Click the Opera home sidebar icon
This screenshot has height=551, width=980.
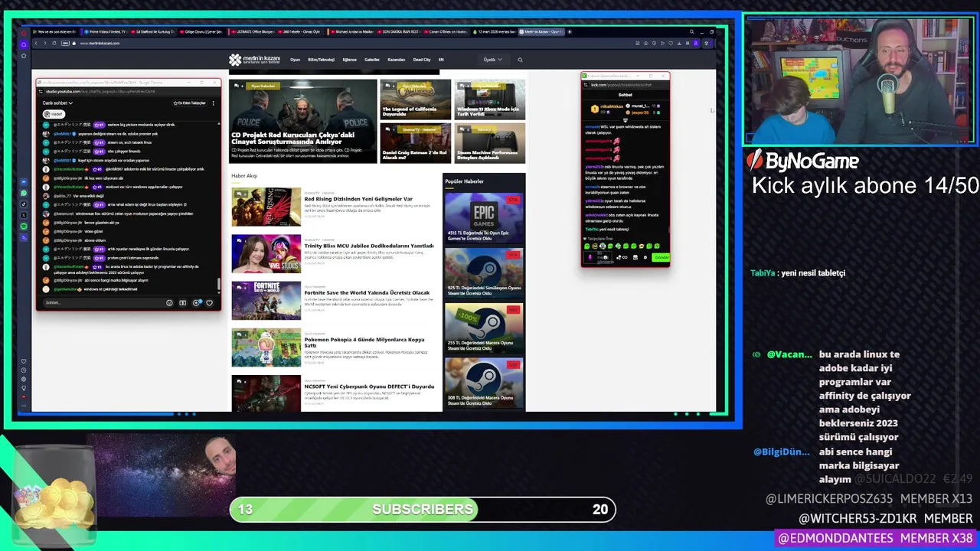click(x=24, y=44)
